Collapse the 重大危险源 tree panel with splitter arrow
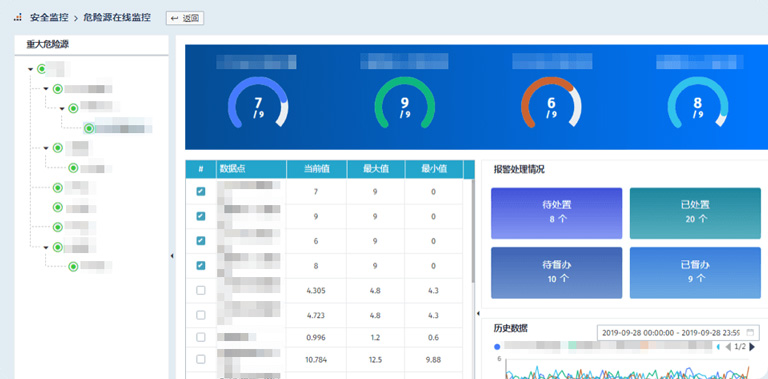The width and height of the screenshot is (768, 379). (172, 256)
